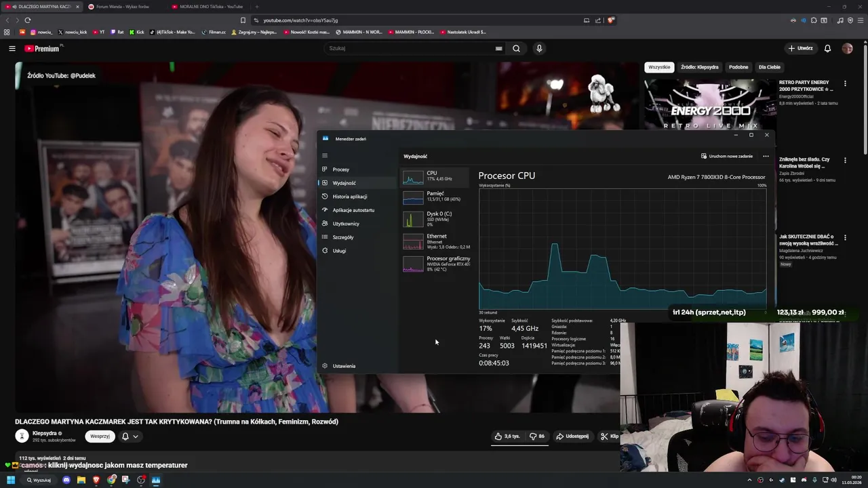The image size is (868, 488).
Task: Go back in browser navigation
Action: [x=7, y=20]
